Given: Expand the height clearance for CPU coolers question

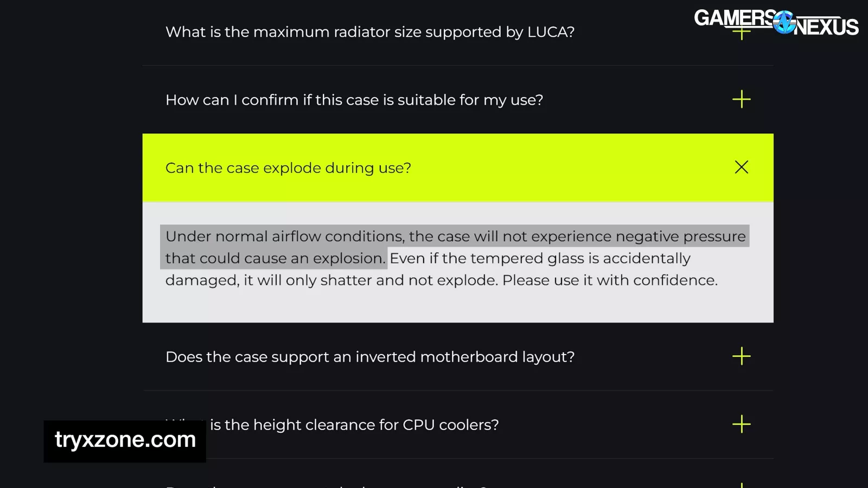Looking at the screenshot, I should (x=354, y=425).
